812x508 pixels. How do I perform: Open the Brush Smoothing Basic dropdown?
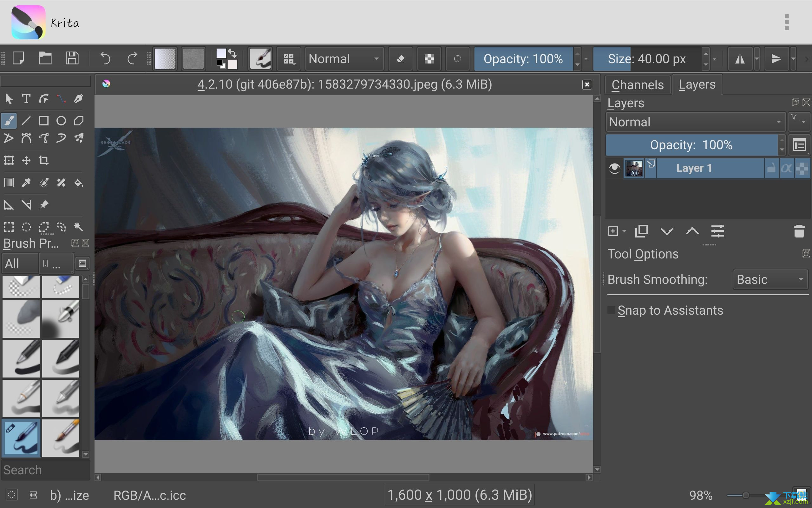tap(770, 279)
